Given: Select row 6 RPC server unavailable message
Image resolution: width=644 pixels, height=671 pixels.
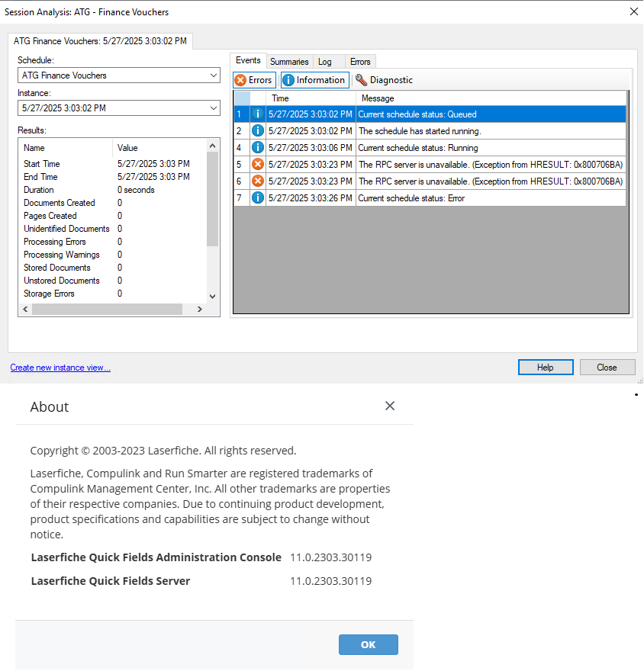Looking at the screenshot, I should (491, 181).
